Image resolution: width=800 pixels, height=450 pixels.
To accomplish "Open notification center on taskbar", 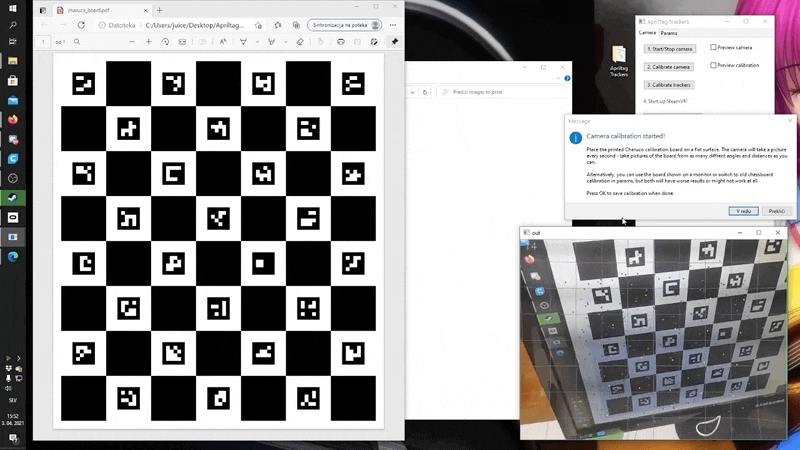I will (13, 438).
